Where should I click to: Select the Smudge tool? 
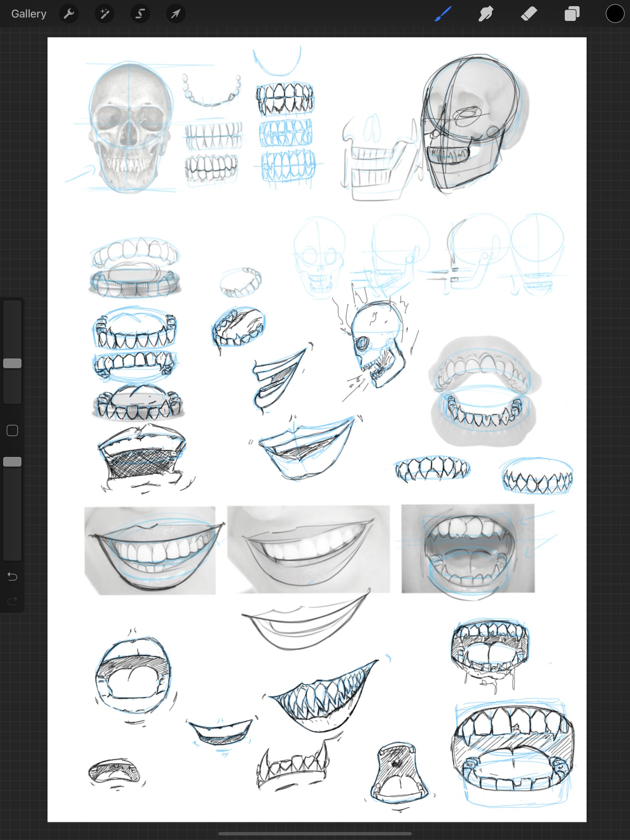tap(486, 14)
